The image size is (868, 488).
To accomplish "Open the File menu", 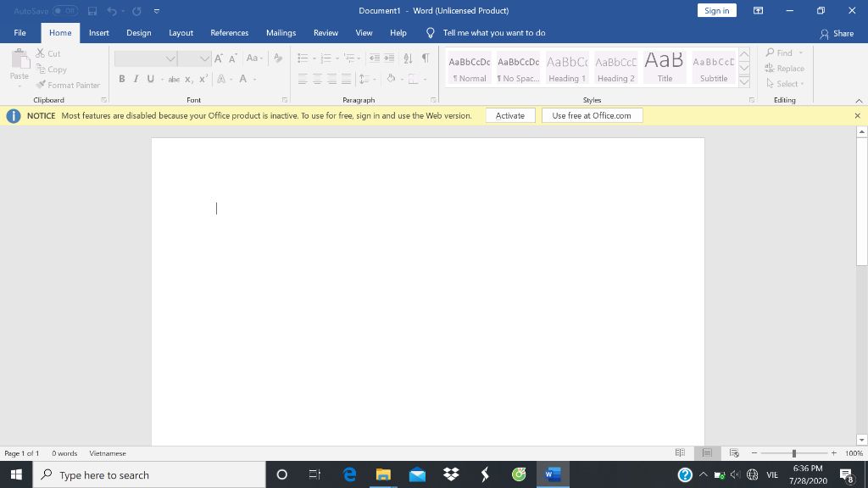I will [x=20, y=33].
